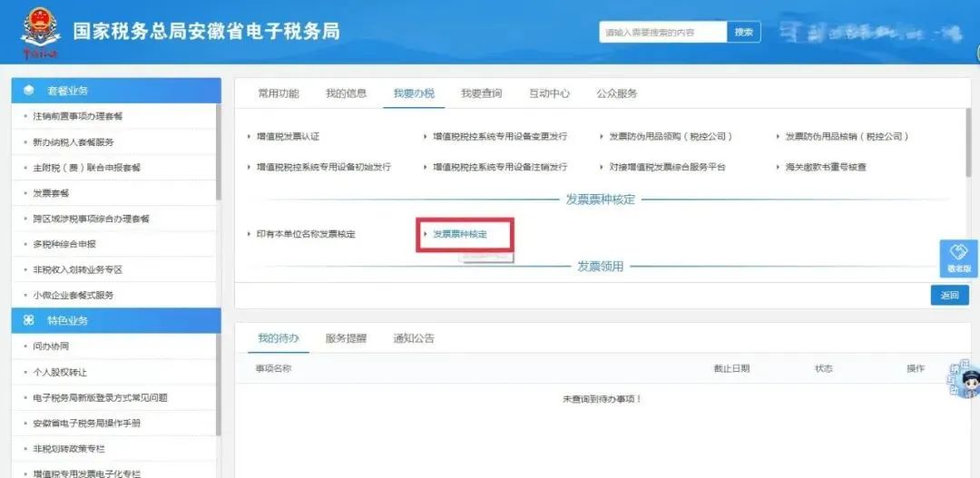Click the 未查询到待办事项 message
980x478 pixels.
point(603,399)
